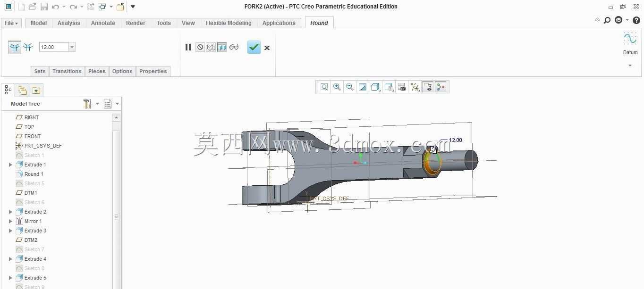The width and height of the screenshot is (644, 289).
Task: Click the Undo icon
Action: (x=56, y=7)
